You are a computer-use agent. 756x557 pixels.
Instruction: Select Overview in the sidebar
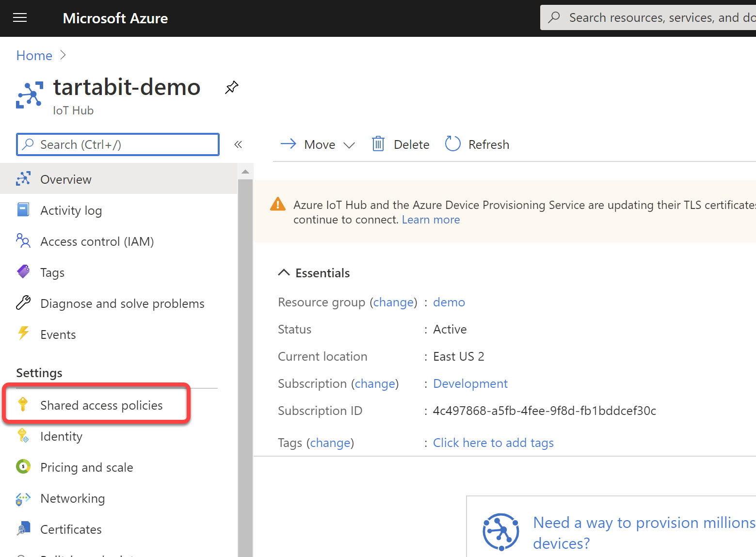(x=119, y=179)
